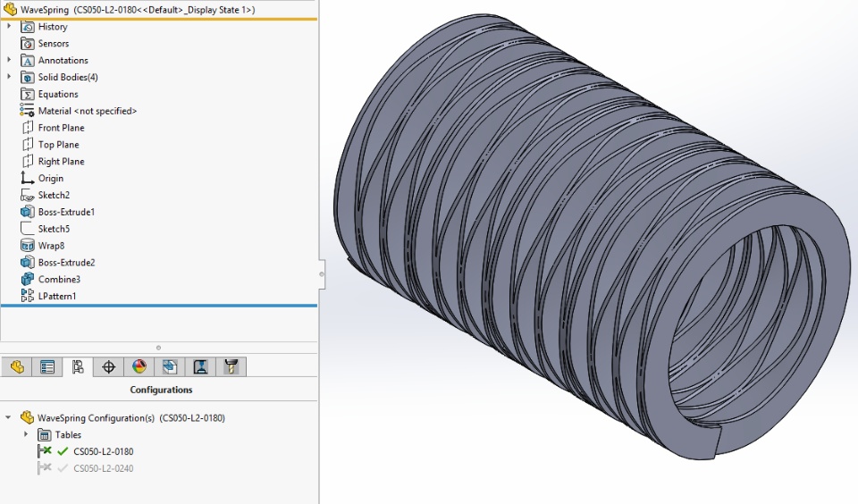858x504 pixels.
Task: Expand the Annotations node
Action: 9,60
